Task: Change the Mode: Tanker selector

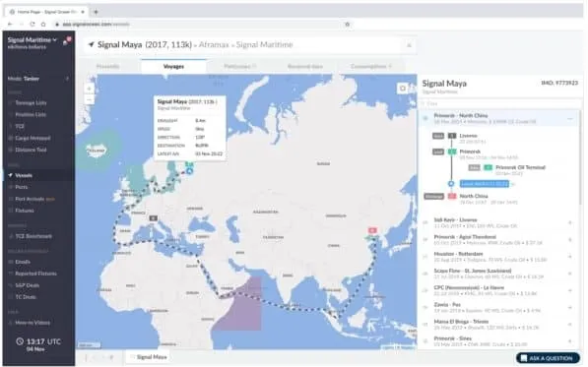Action: (x=38, y=79)
